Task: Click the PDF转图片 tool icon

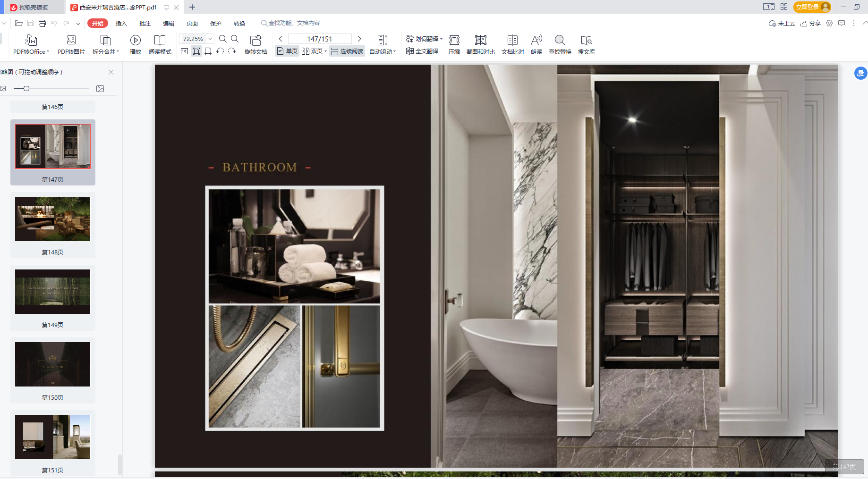Action: 71,41
